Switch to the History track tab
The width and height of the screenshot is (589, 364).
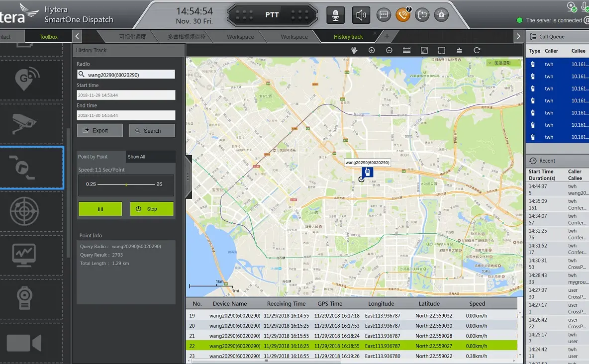348,36
